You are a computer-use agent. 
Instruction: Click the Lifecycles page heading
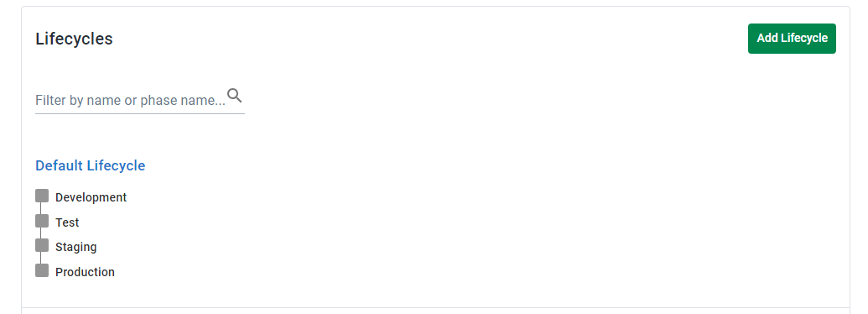pos(74,39)
